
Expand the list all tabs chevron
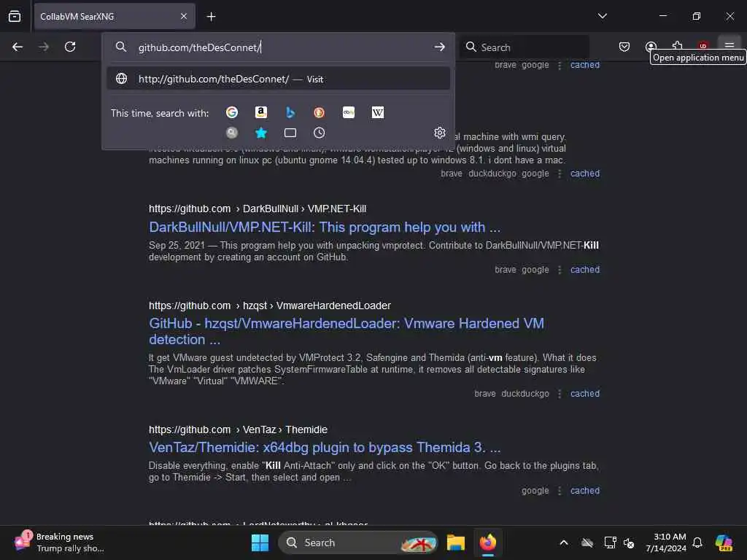point(602,16)
